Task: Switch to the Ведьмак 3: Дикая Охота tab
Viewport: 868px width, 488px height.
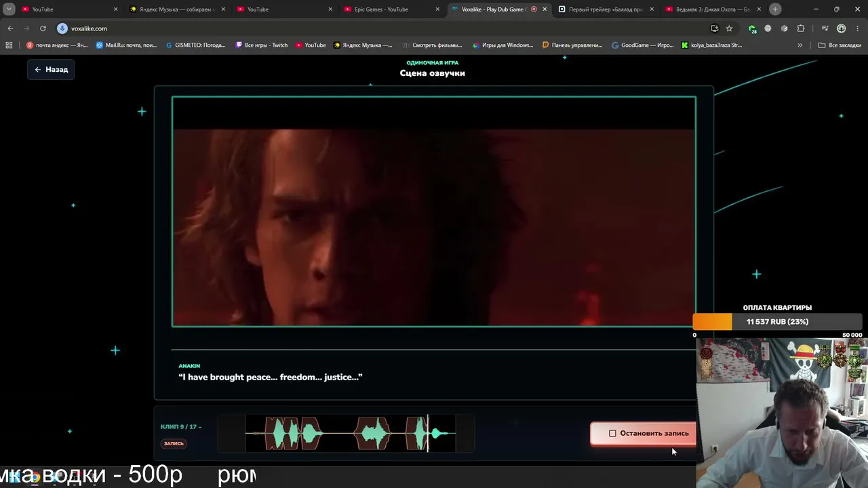Action: pyautogui.click(x=713, y=9)
